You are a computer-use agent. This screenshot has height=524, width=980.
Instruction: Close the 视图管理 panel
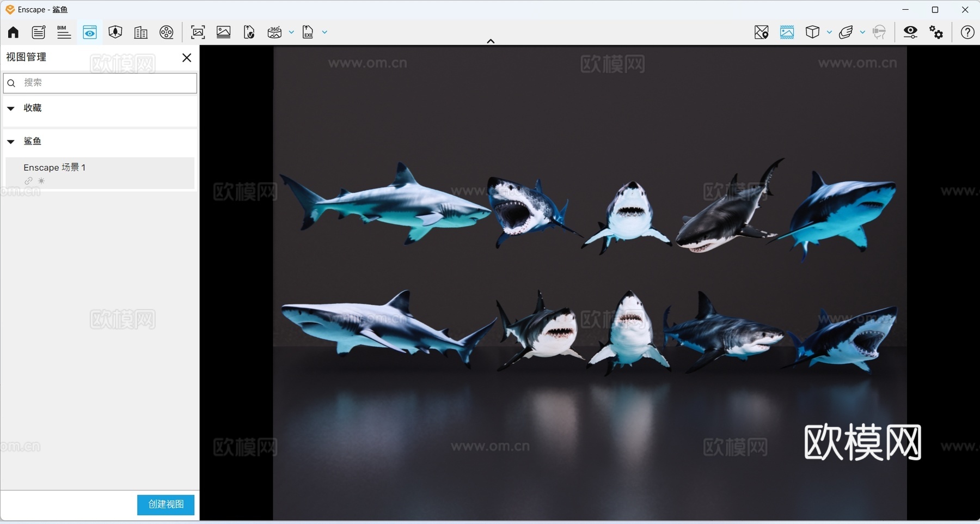click(187, 58)
